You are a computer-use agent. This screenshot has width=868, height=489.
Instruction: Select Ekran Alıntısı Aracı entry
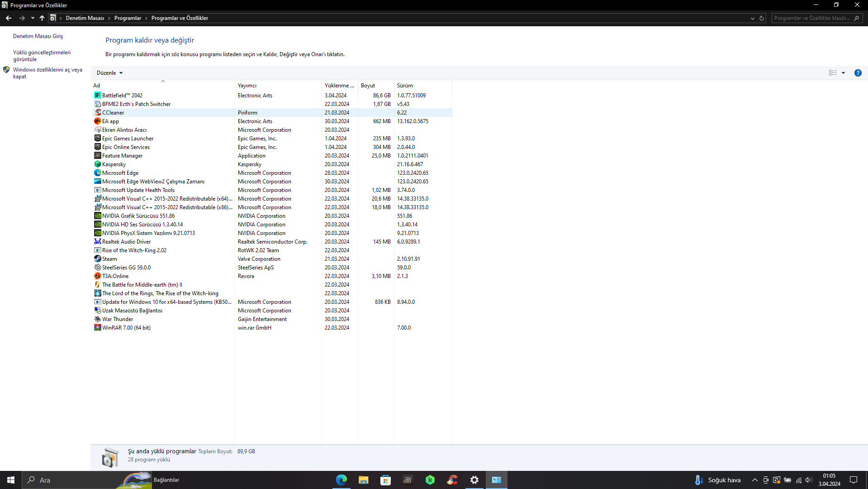click(x=271, y=130)
